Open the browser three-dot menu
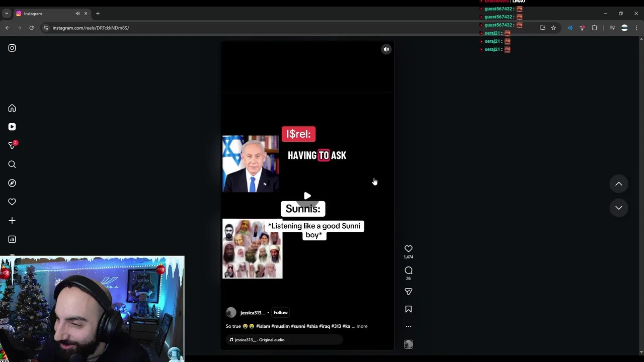644x362 pixels. pyautogui.click(x=636, y=28)
